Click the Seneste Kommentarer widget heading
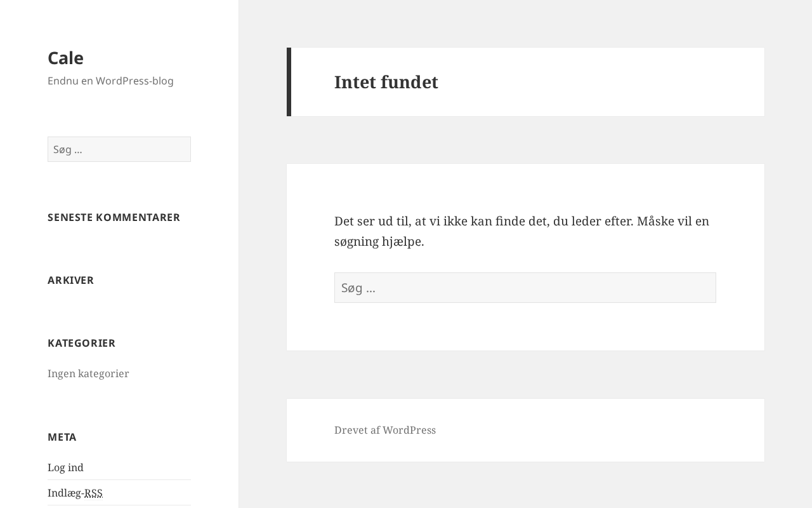The image size is (812, 508). coord(114,217)
